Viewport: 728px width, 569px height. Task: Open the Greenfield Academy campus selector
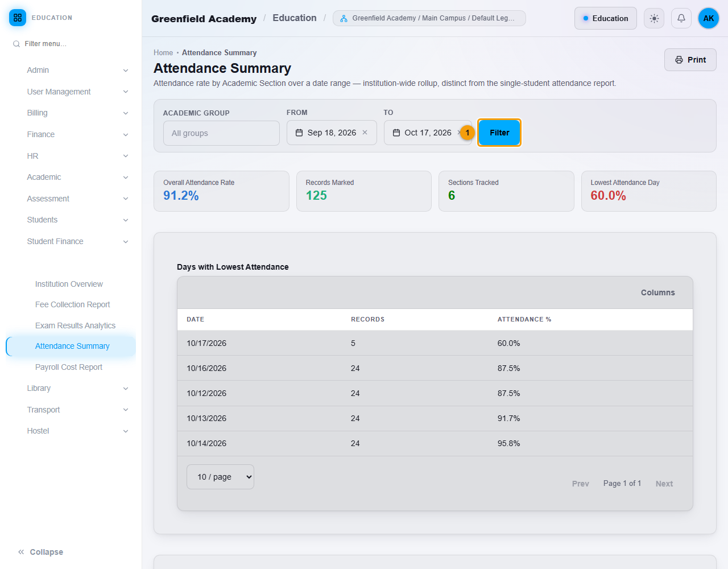[x=429, y=18]
